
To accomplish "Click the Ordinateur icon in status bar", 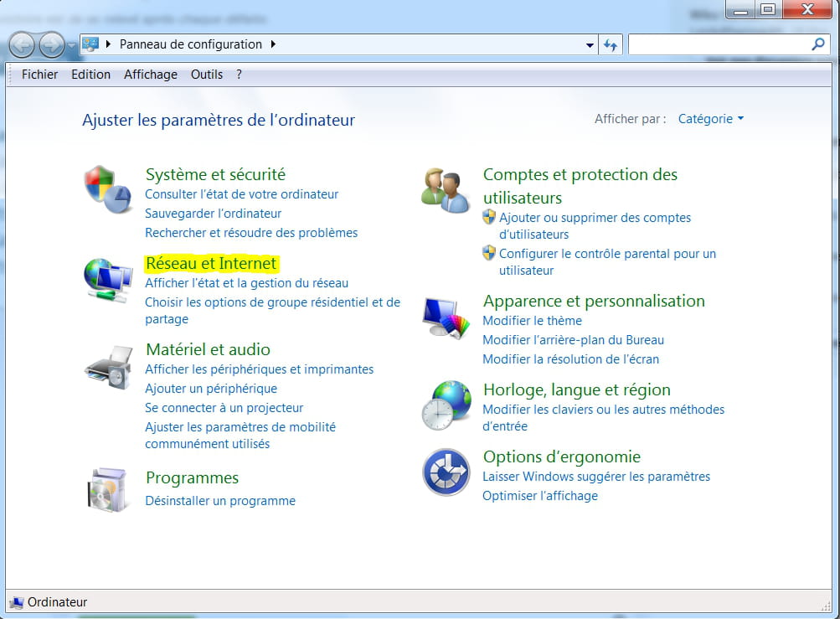I will [17, 602].
